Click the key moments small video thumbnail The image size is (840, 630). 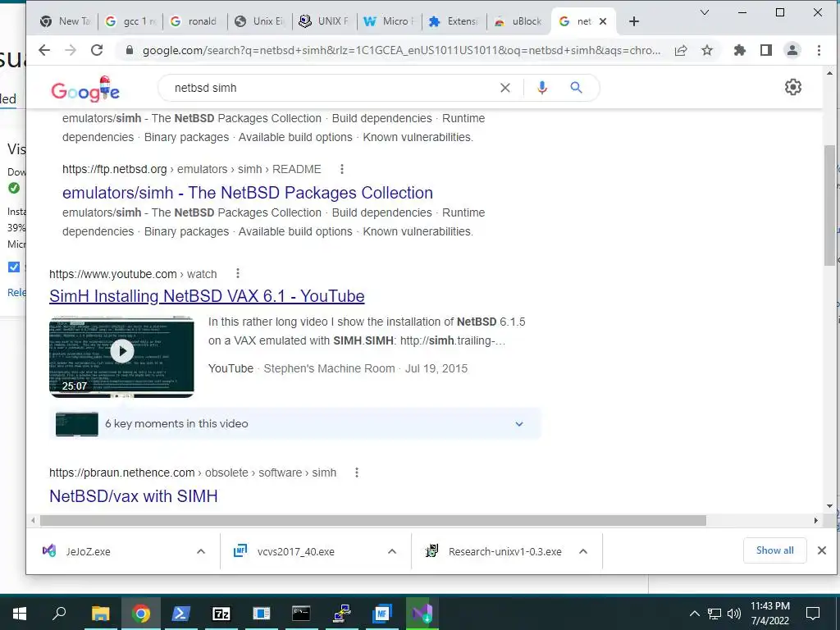pyautogui.click(x=76, y=424)
